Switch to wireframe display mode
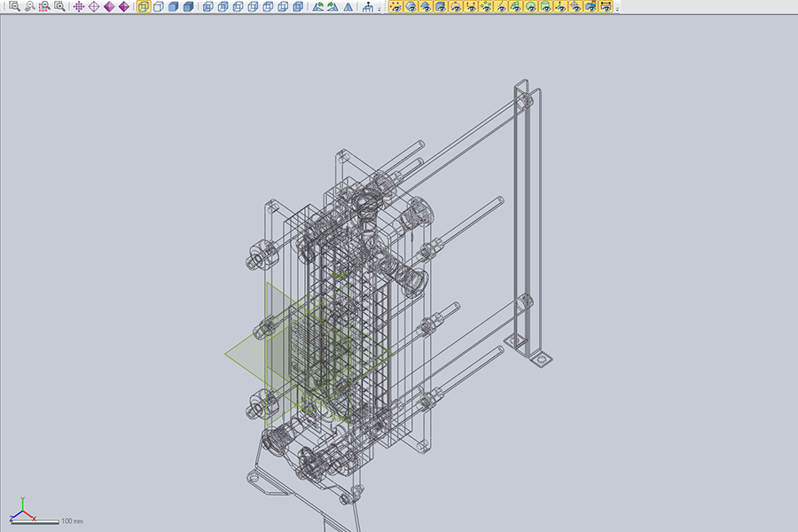 (x=144, y=6)
